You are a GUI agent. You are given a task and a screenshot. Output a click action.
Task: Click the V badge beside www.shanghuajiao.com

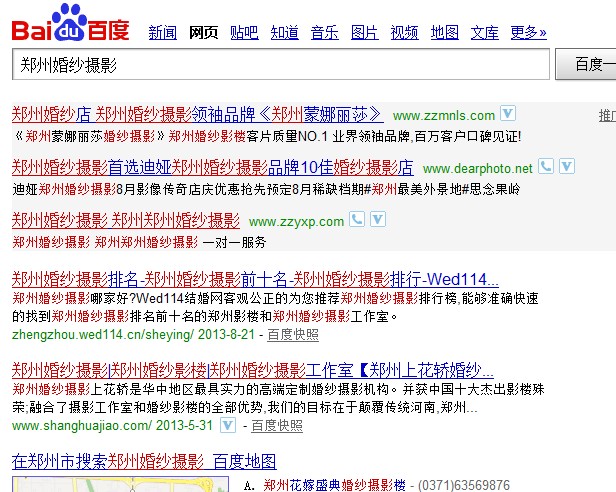228,425
